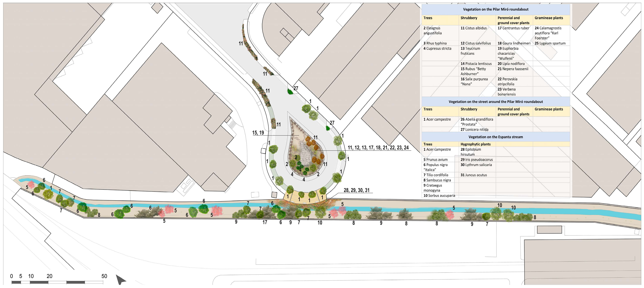Click the 'Hygrophytic plants' column header

pos(476,144)
